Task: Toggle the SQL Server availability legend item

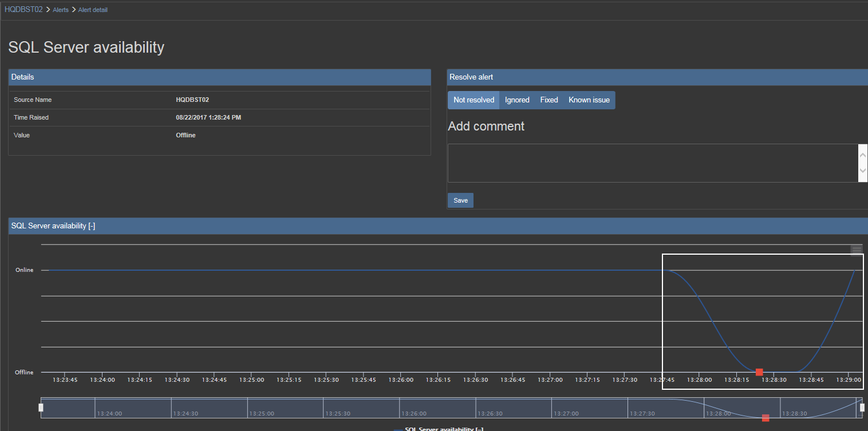Action: (440, 429)
